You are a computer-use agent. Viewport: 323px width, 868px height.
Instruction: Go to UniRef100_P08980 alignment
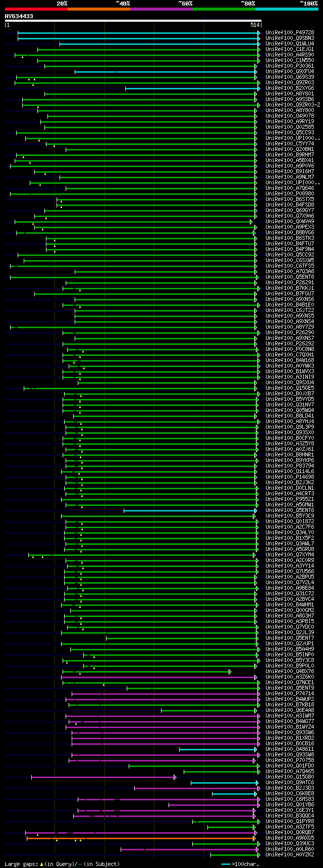coord(290,193)
